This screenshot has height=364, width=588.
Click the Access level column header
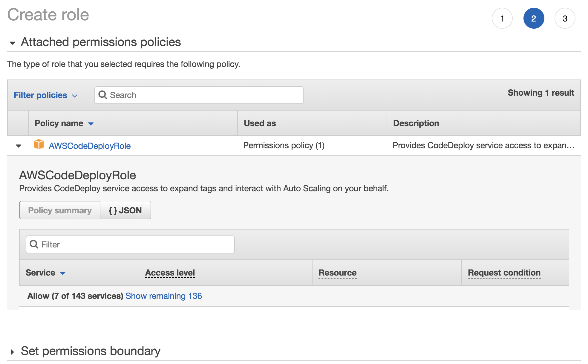click(170, 273)
